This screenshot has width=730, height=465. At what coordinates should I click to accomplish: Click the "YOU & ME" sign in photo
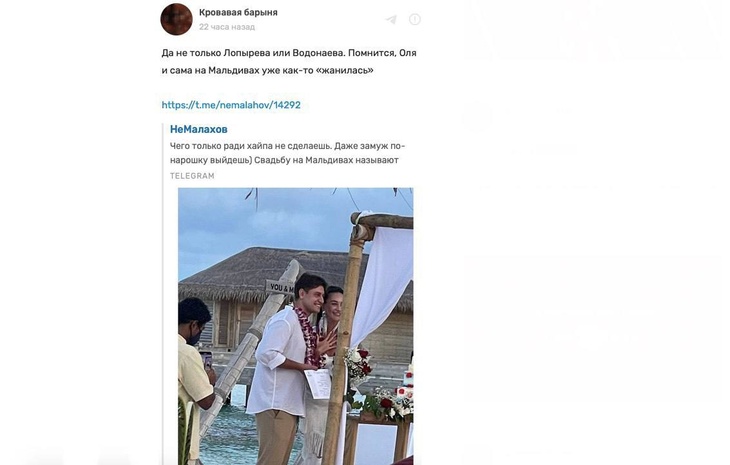point(280,287)
